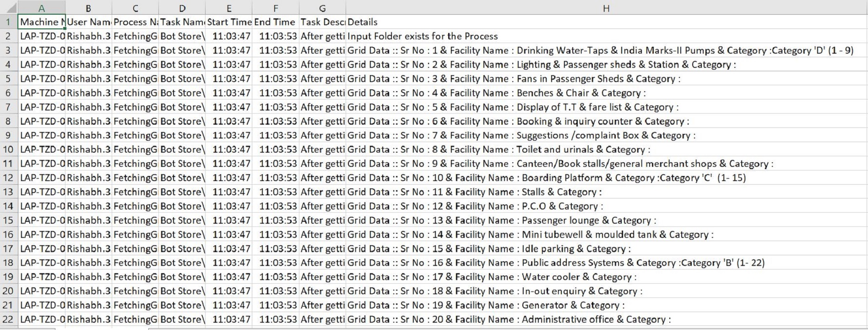Click the Start Time cell in row 21
The width and height of the screenshot is (868, 330).
coord(229,305)
